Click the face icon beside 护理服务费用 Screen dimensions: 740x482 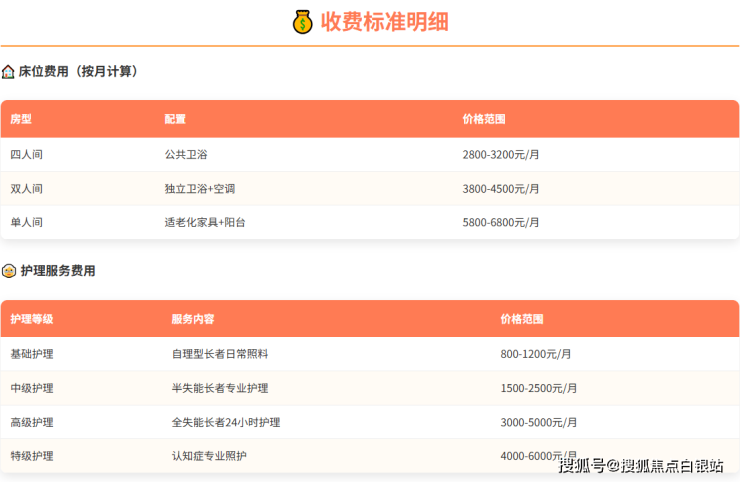9,271
